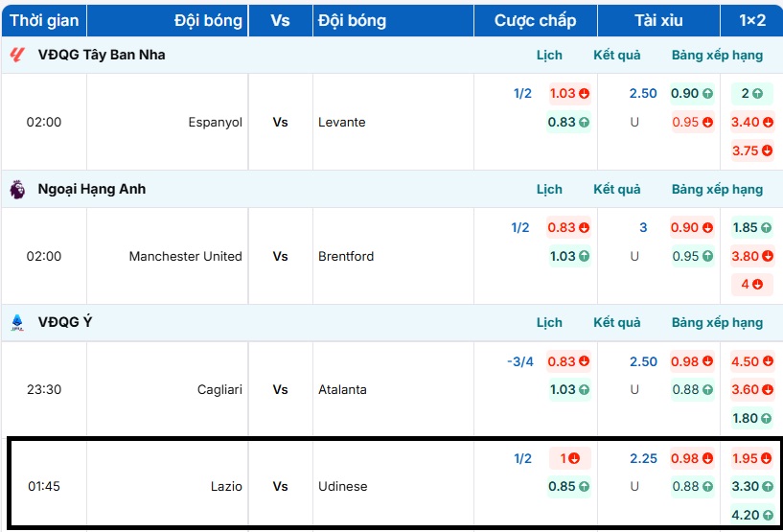Open the Manchester United team name

[185, 257]
